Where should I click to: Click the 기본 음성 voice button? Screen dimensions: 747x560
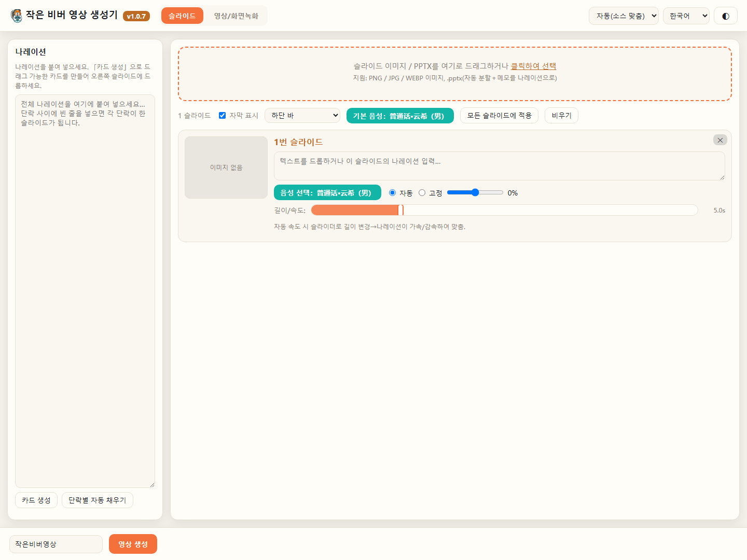tap(400, 116)
